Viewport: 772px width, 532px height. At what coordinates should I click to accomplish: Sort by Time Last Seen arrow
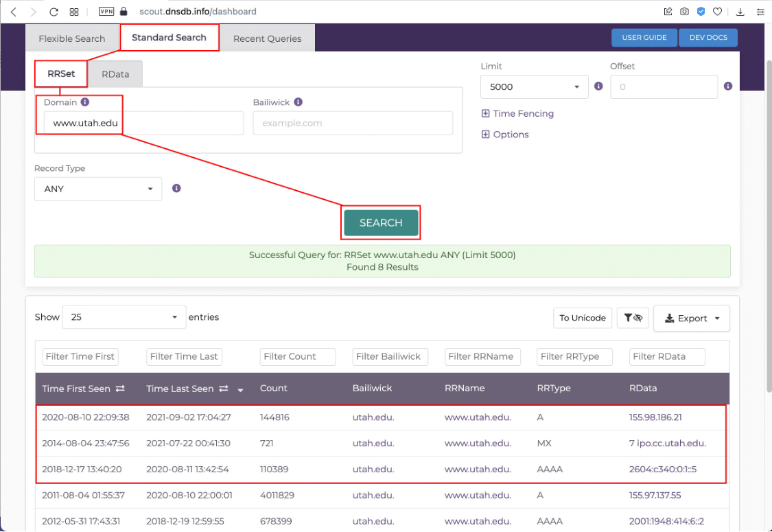point(240,390)
